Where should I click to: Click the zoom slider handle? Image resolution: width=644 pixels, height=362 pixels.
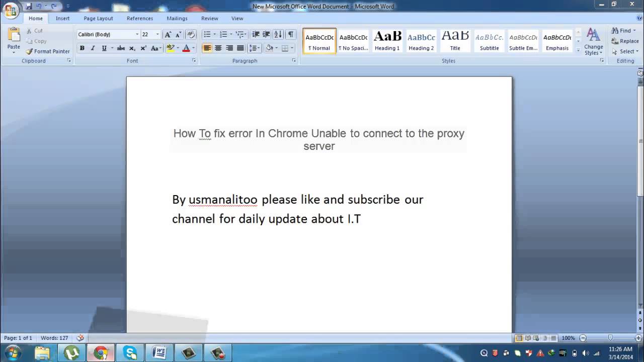coord(610,338)
